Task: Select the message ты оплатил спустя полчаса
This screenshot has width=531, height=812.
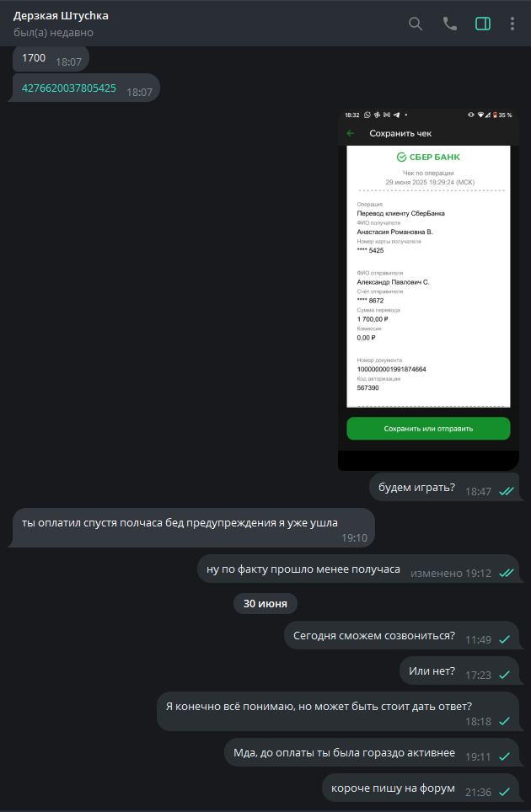Action: 191,527
